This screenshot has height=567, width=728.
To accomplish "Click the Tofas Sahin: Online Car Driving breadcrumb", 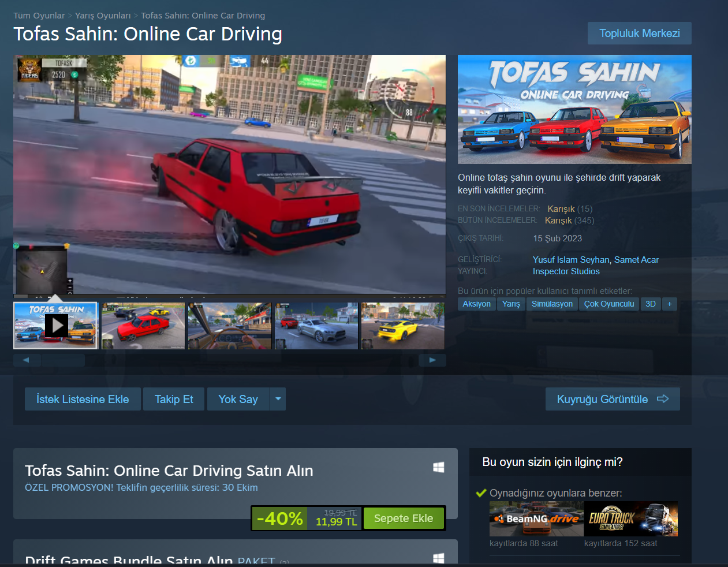I will [203, 16].
